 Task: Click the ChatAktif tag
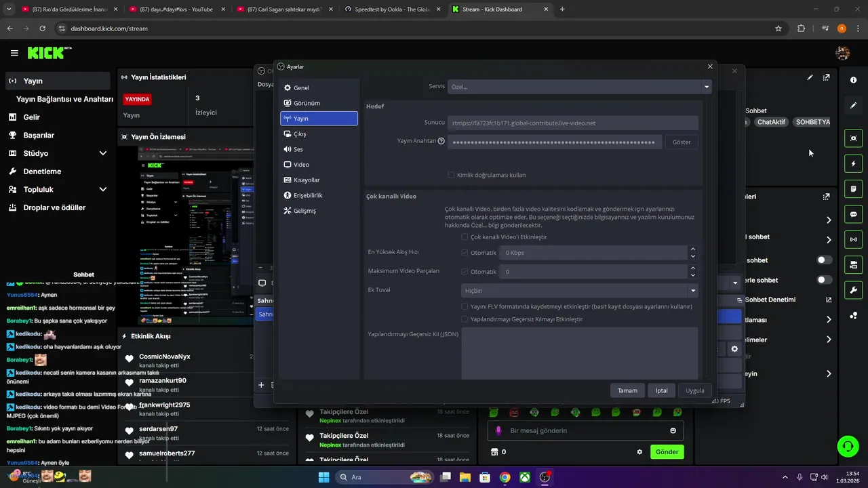[771, 122]
